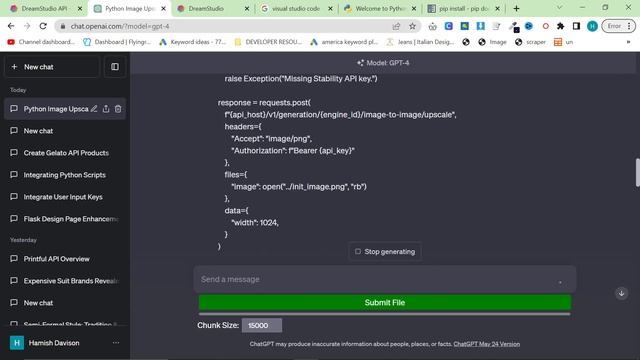Screen dimensions: 640x360
Task: Open the ChatGPT May 24 Version link
Action: pyautogui.click(x=487, y=344)
